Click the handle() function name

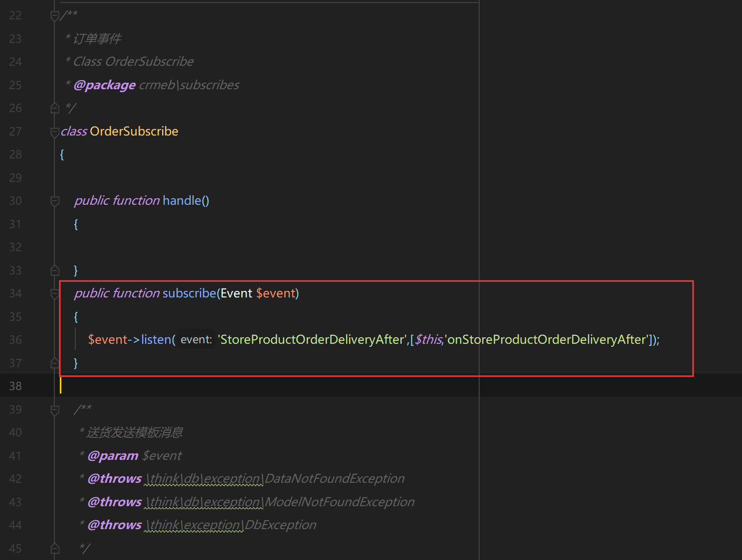(182, 200)
